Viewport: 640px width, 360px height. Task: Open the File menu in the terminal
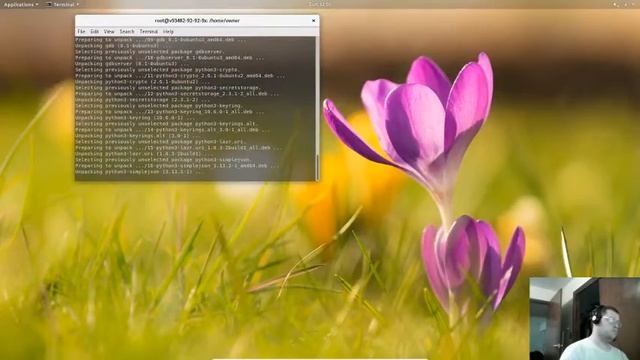81,31
